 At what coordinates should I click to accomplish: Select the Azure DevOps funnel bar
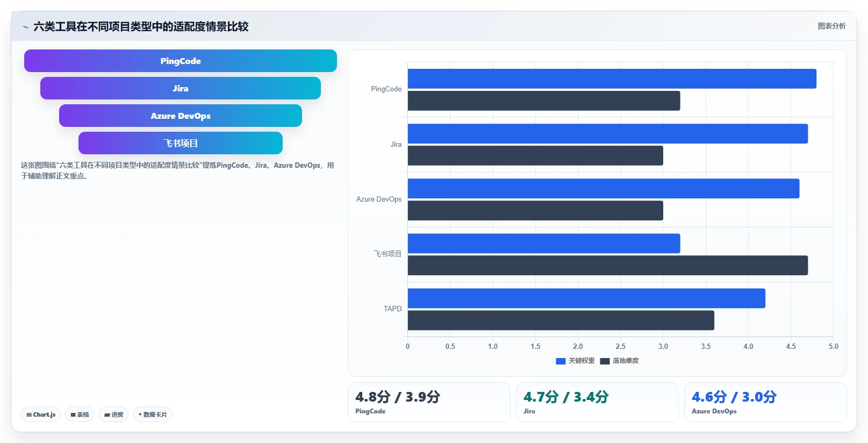(x=181, y=116)
